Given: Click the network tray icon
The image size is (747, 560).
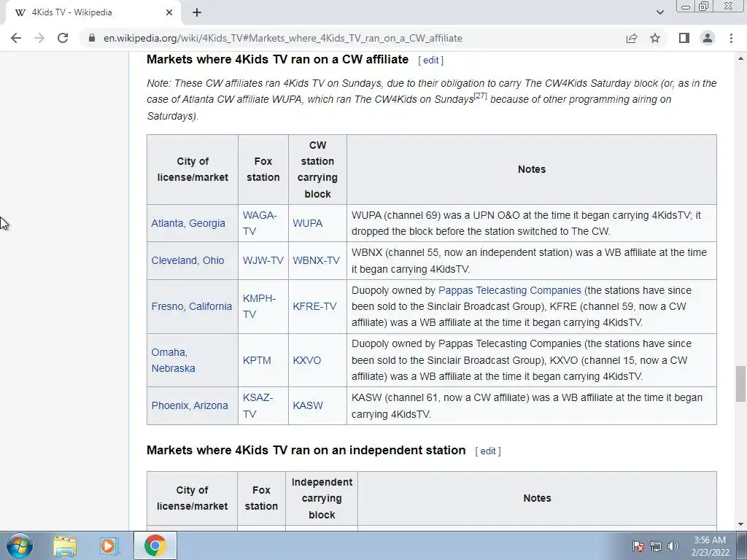Looking at the screenshot, I should click(x=656, y=546).
